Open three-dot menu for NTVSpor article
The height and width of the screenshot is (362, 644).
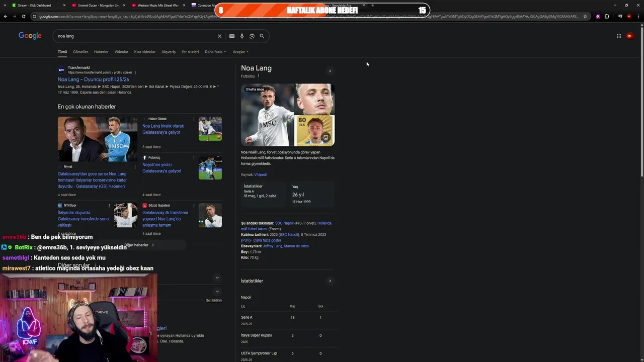click(109, 206)
